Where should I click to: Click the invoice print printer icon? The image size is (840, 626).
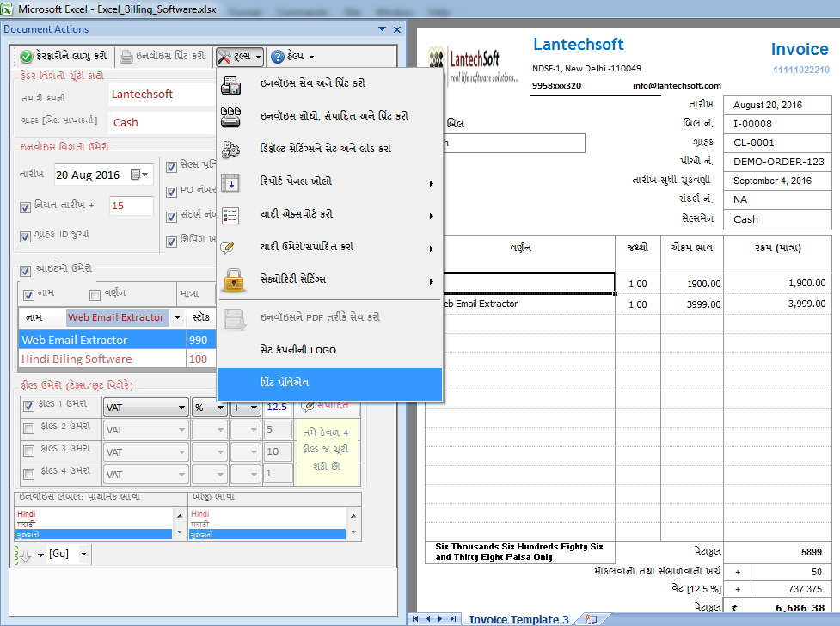(126, 56)
